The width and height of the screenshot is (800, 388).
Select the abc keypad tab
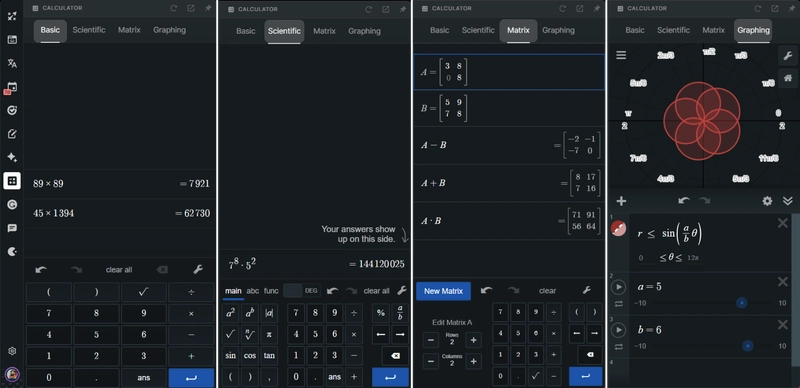click(253, 290)
